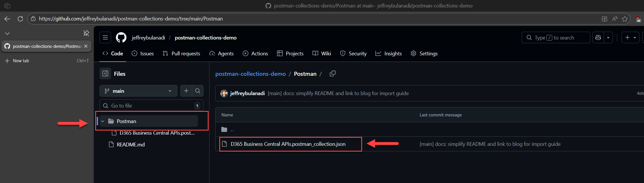
Task: Click jeffreybulanadi avatar in commit row
Action: pyautogui.click(x=224, y=93)
